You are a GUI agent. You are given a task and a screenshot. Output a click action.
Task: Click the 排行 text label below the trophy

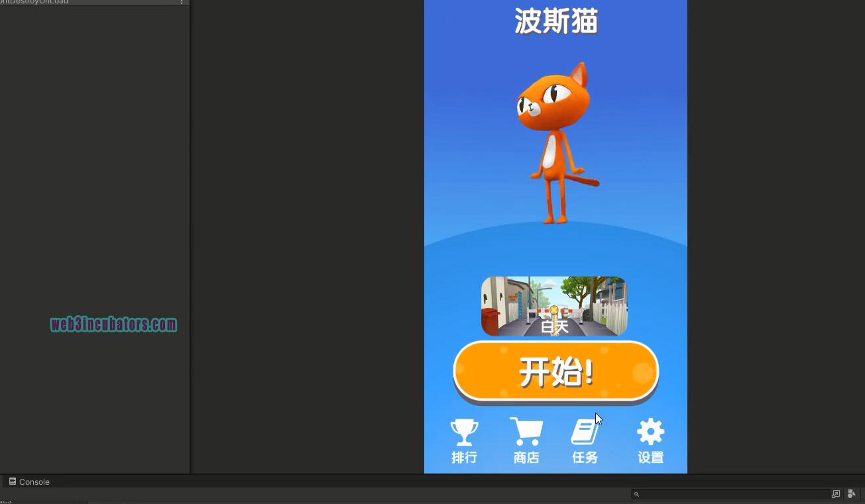(464, 457)
